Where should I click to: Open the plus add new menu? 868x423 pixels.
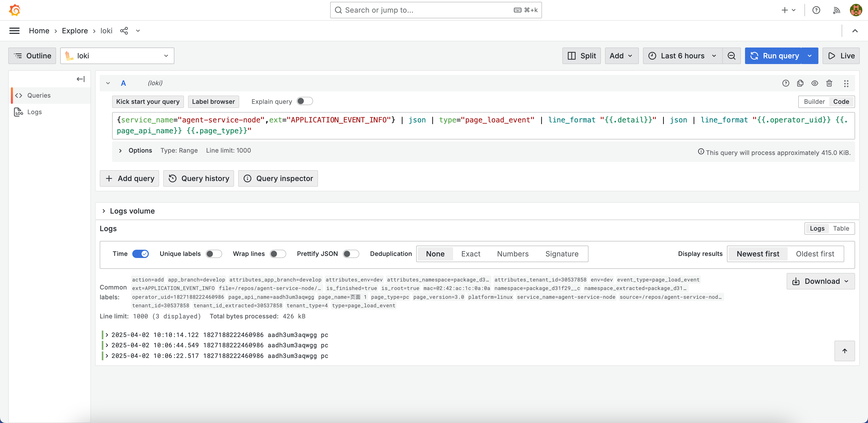[x=788, y=10]
